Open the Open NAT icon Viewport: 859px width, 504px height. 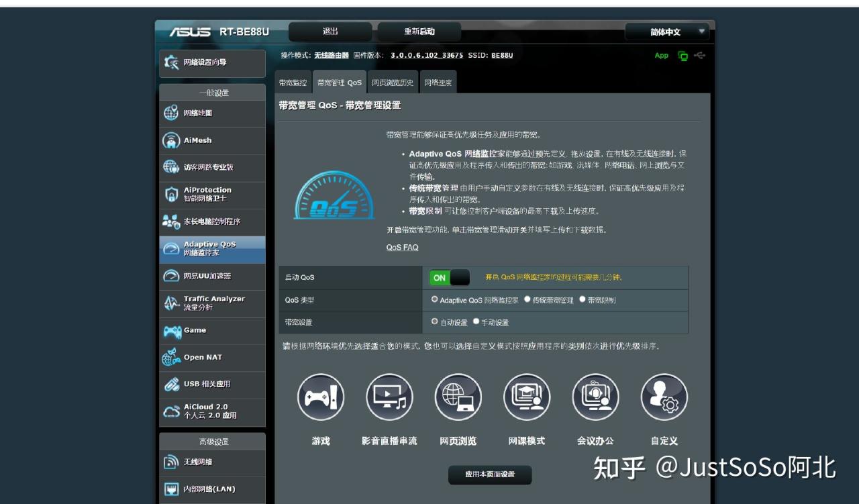click(x=171, y=358)
